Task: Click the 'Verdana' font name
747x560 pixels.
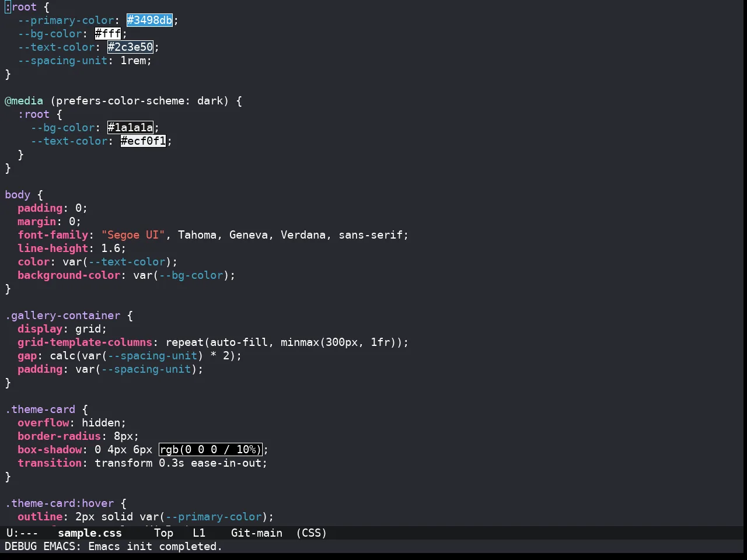Action: [303, 235]
